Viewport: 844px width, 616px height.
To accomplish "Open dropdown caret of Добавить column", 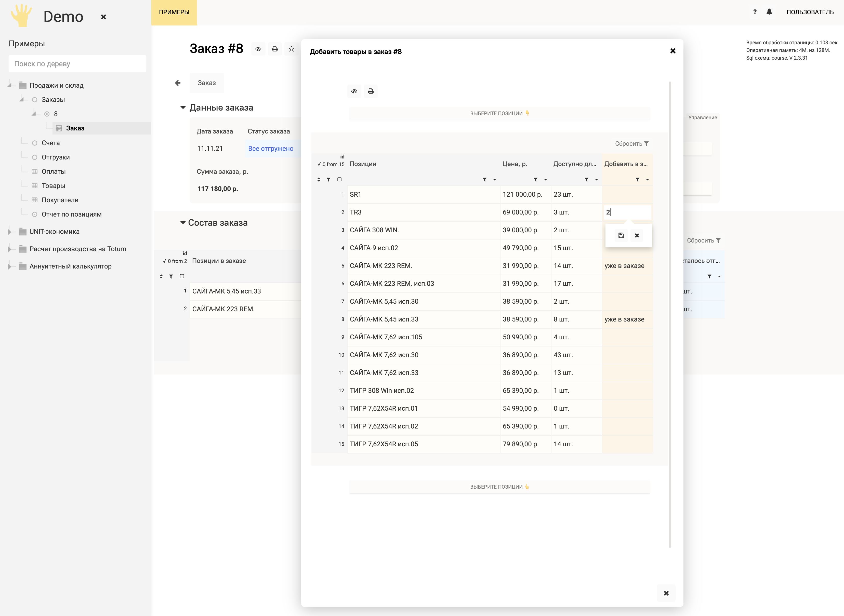I will 648,180.
